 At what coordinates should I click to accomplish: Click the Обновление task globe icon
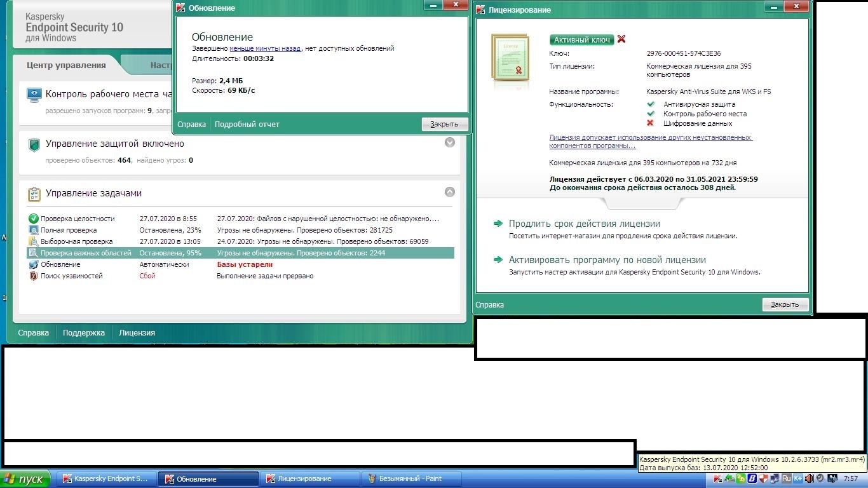click(x=34, y=264)
